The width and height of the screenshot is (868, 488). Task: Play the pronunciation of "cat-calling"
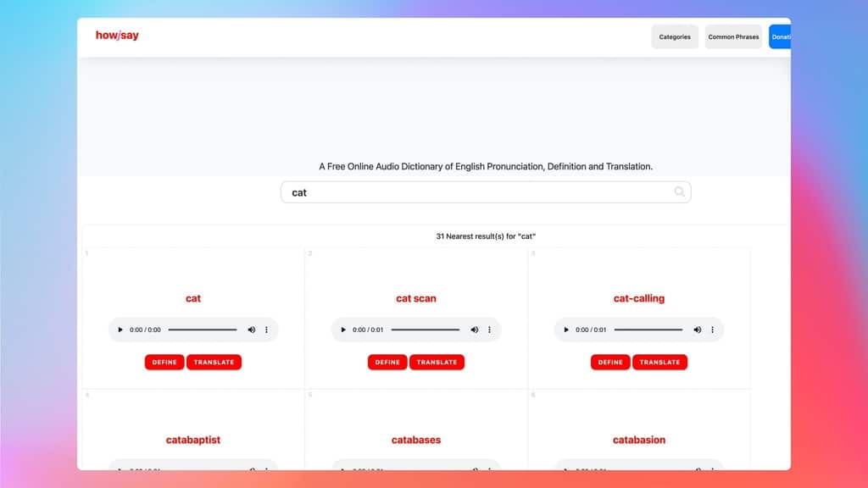click(x=566, y=330)
